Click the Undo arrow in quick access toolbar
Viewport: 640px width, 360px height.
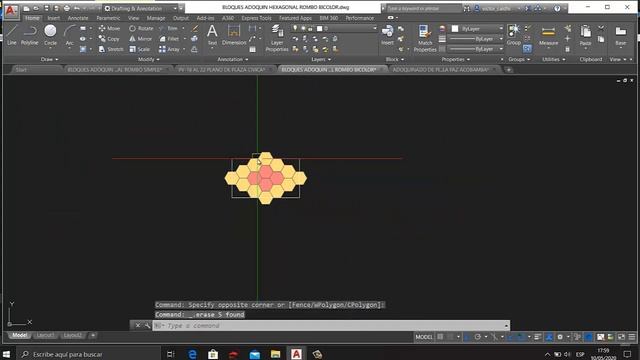click(x=76, y=8)
